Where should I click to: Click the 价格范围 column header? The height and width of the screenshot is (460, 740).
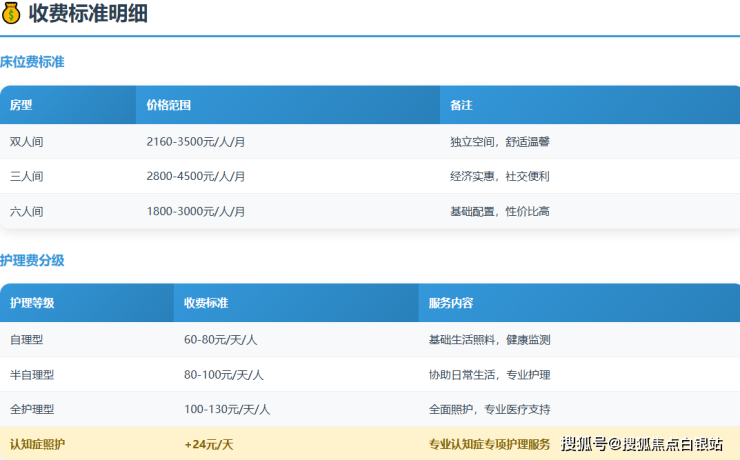pos(168,105)
